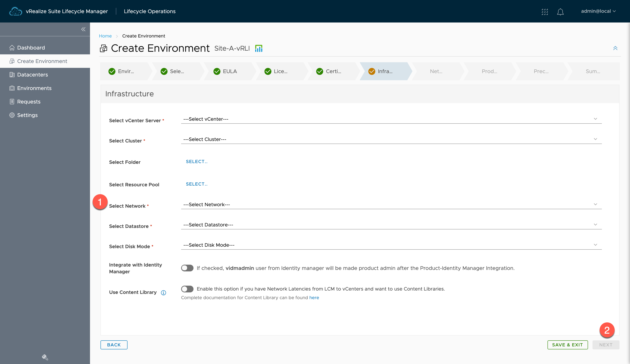Click the vRLI product bar-chart icon
Screen dimensions: 630x364
259,48
